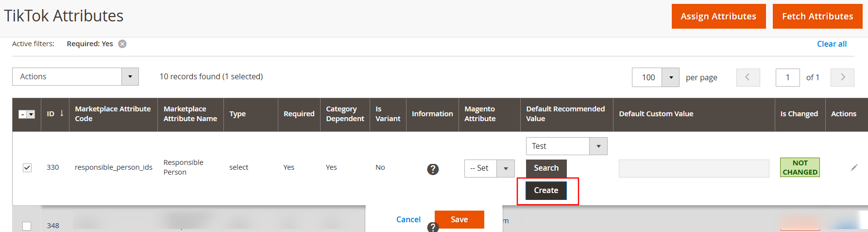868x232 pixels.
Task: Open the header mass-select checkbox dropdown
Action: tap(31, 114)
